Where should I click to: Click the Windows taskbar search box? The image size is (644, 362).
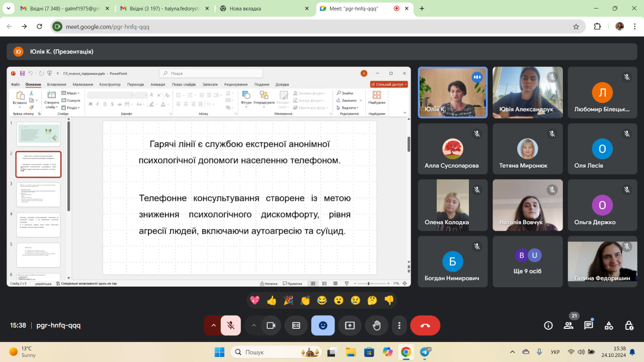coord(277,352)
